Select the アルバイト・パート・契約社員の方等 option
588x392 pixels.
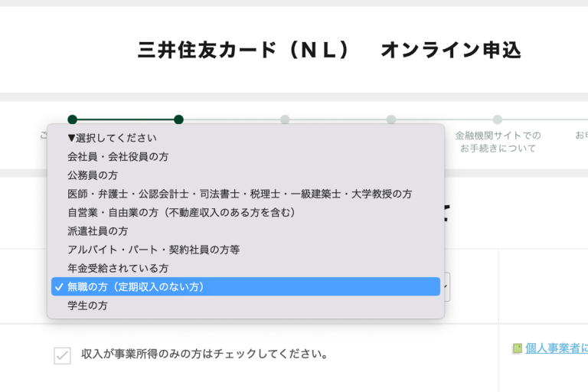point(153,250)
